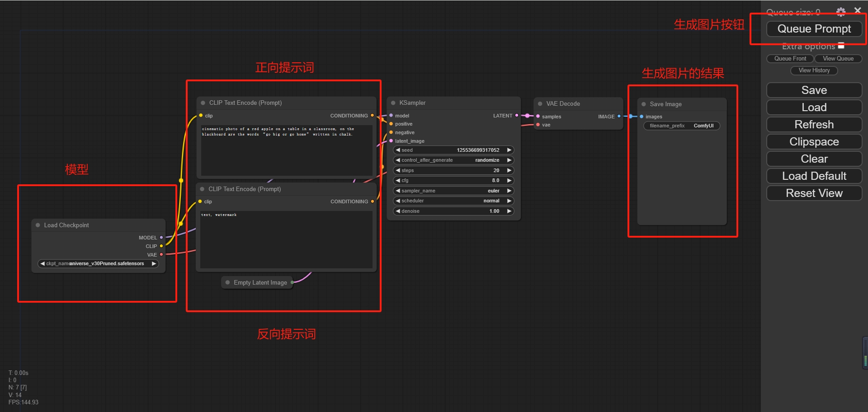Click Load Default
The width and height of the screenshot is (868, 412).
tap(814, 176)
